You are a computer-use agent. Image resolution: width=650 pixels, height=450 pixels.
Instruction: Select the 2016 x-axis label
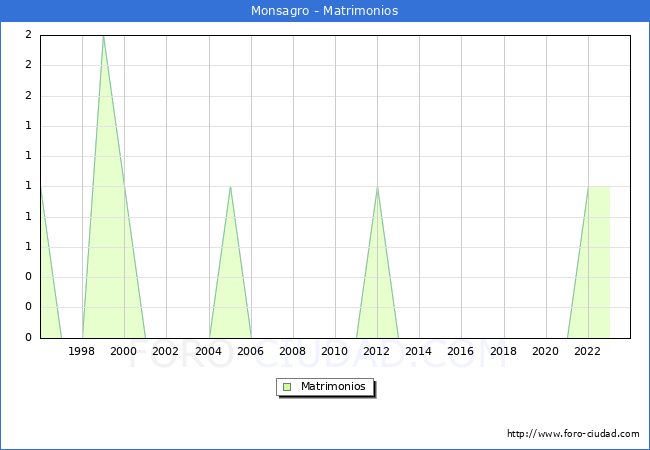(x=461, y=351)
